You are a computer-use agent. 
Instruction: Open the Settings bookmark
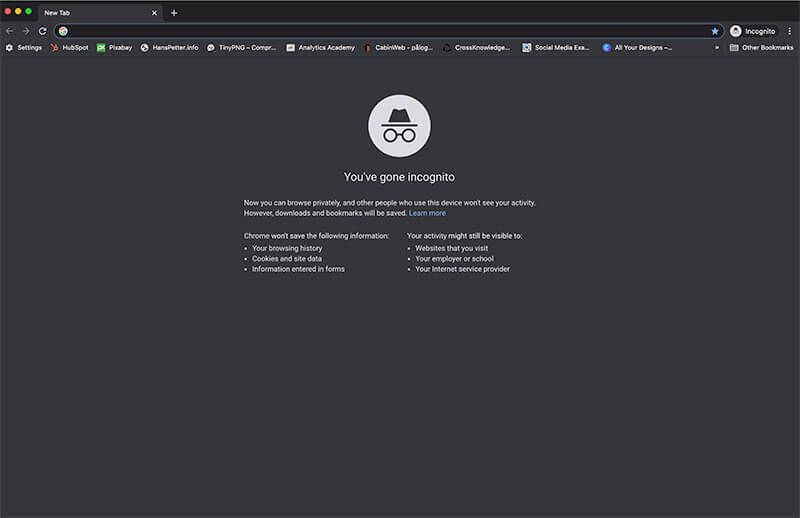point(24,47)
